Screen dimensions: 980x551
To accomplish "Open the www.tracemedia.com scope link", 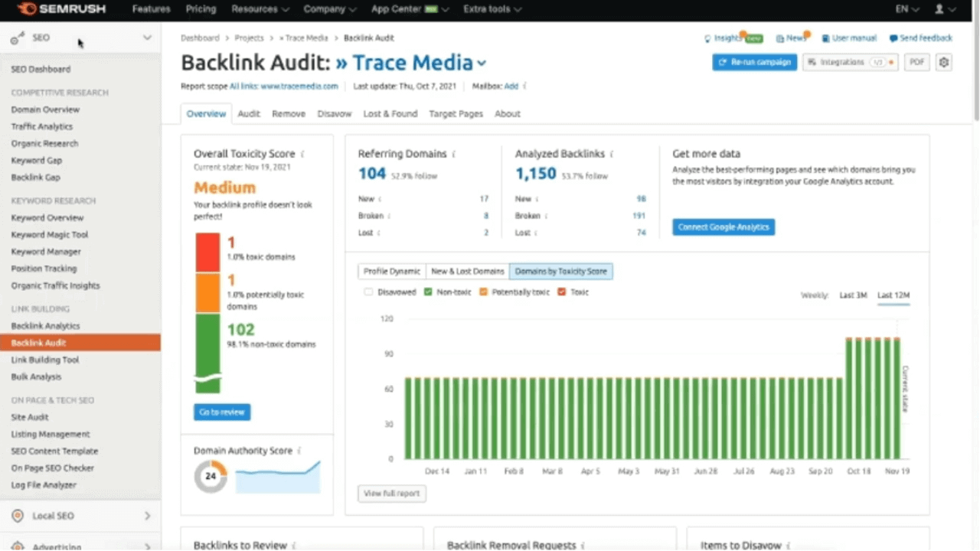I will click(x=299, y=86).
